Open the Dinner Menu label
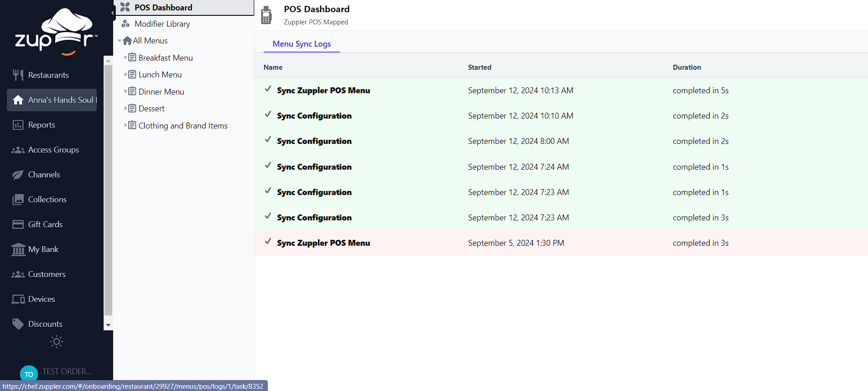Screen dimensions: 868x391 click(x=161, y=92)
